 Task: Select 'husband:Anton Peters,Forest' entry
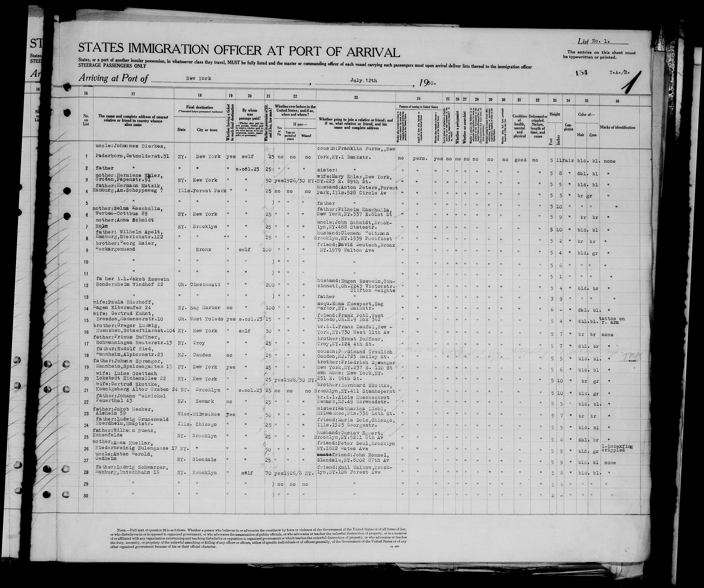(357, 188)
